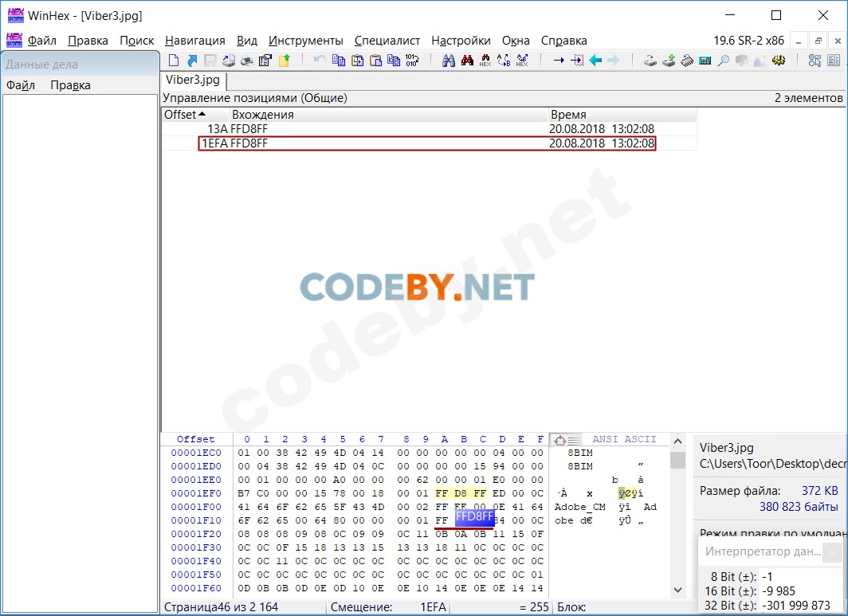Select the row with offset 13A

(x=430, y=129)
